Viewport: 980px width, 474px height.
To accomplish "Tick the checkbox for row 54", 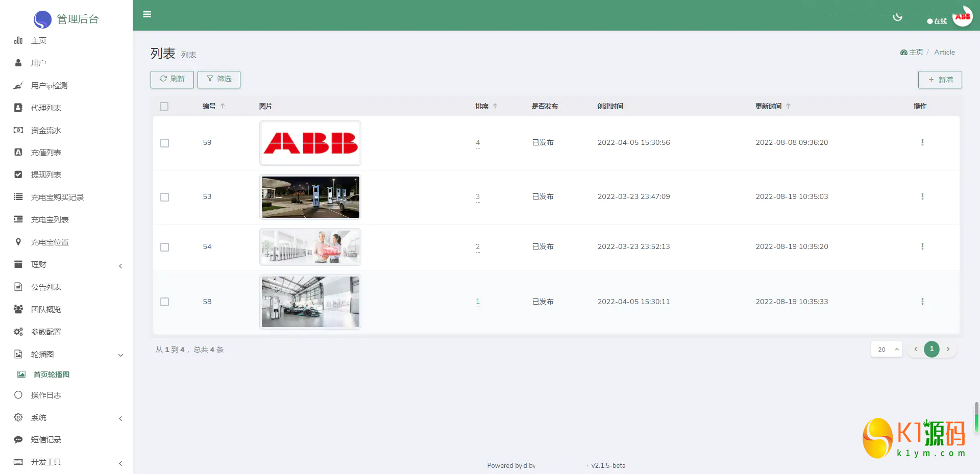I will point(164,247).
